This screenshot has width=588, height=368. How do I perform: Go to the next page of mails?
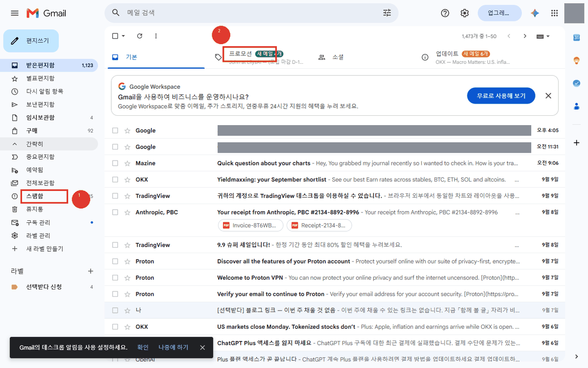click(x=525, y=36)
